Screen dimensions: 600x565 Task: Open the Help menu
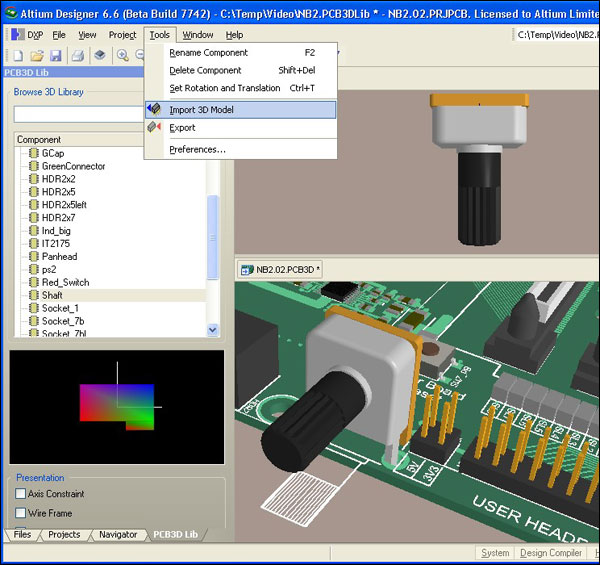click(234, 35)
